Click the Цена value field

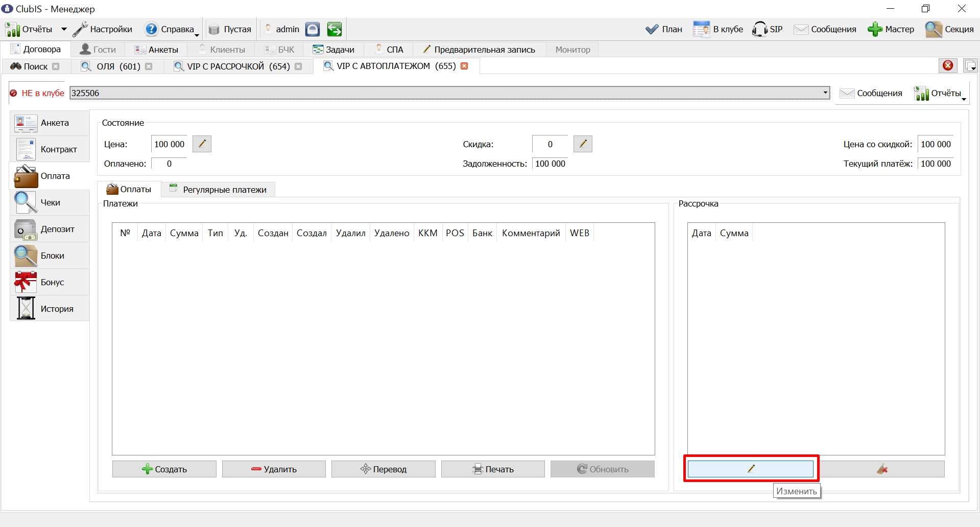(x=169, y=144)
